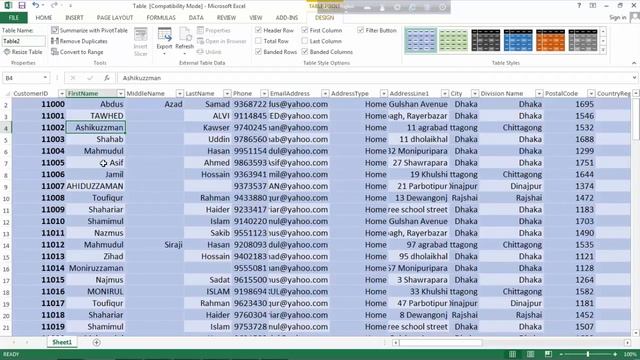Open the Phone filter dropdown
Image resolution: width=640 pixels, height=360 pixels.
(x=264, y=93)
